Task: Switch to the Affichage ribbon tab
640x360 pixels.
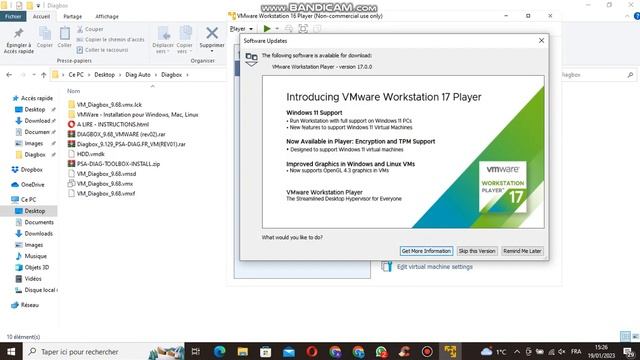Action: tap(107, 16)
